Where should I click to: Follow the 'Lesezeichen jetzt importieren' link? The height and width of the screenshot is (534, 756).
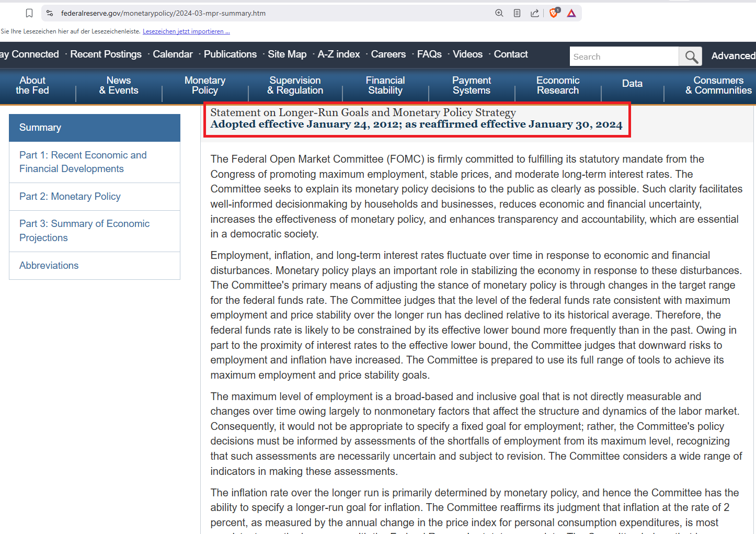tap(186, 31)
